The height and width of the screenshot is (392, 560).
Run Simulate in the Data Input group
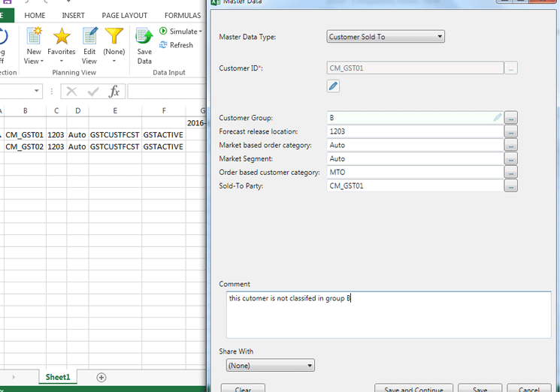pyautogui.click(x=179, y=32)
